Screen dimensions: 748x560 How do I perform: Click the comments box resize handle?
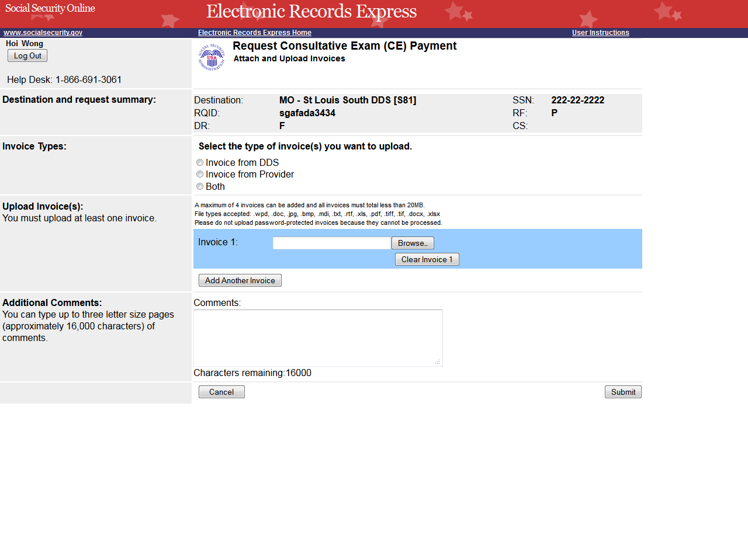coord(437,362)
